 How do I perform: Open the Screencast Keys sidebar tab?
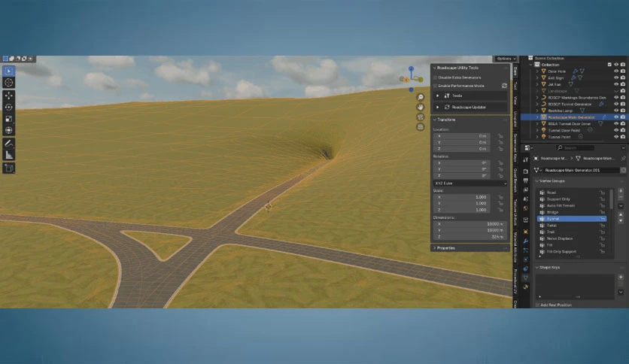point(515,147)
